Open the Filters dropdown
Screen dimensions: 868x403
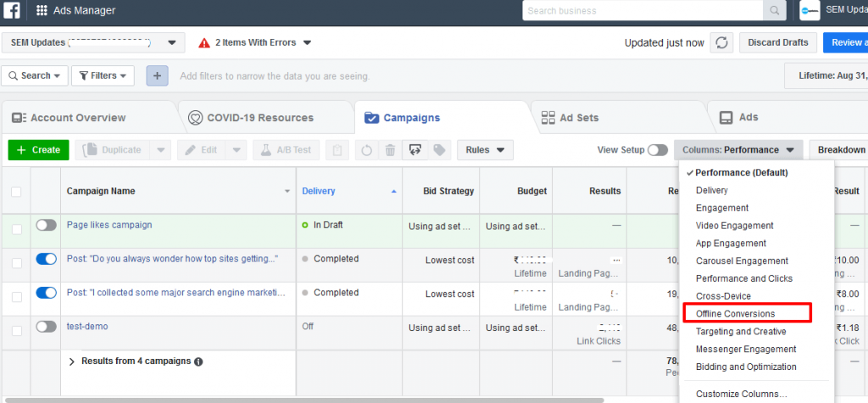pos(103,76)
